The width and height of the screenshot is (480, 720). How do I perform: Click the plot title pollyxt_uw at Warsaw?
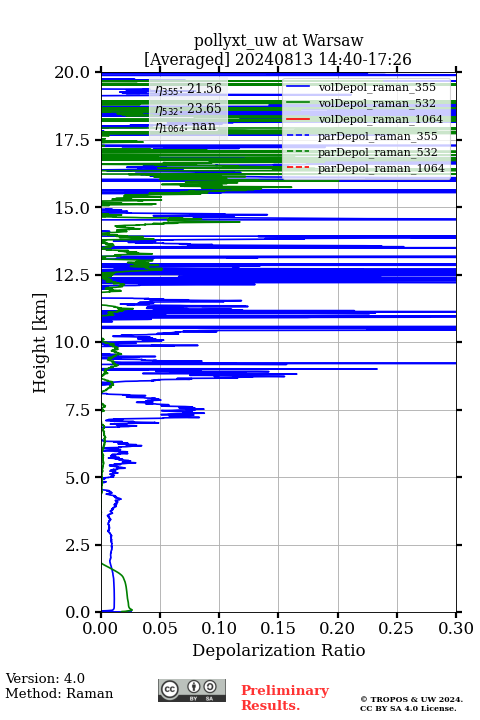point(278,40)
